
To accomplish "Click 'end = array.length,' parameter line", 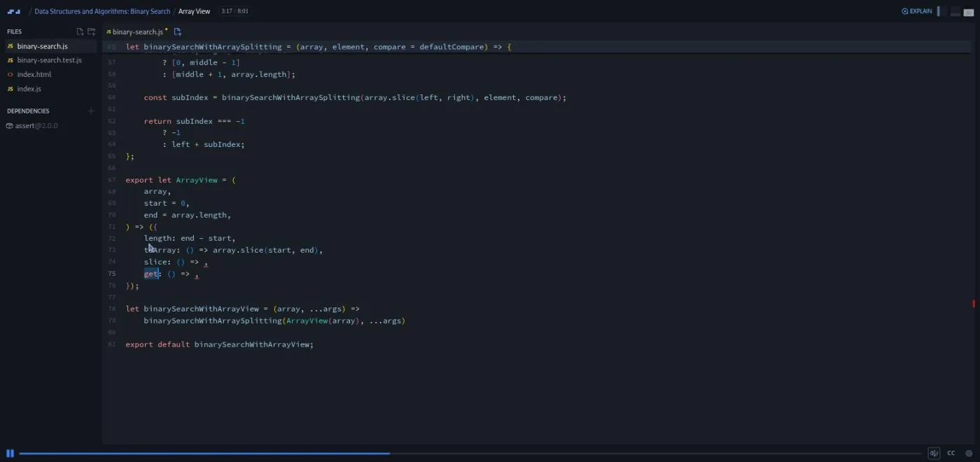I will (188, 215).
